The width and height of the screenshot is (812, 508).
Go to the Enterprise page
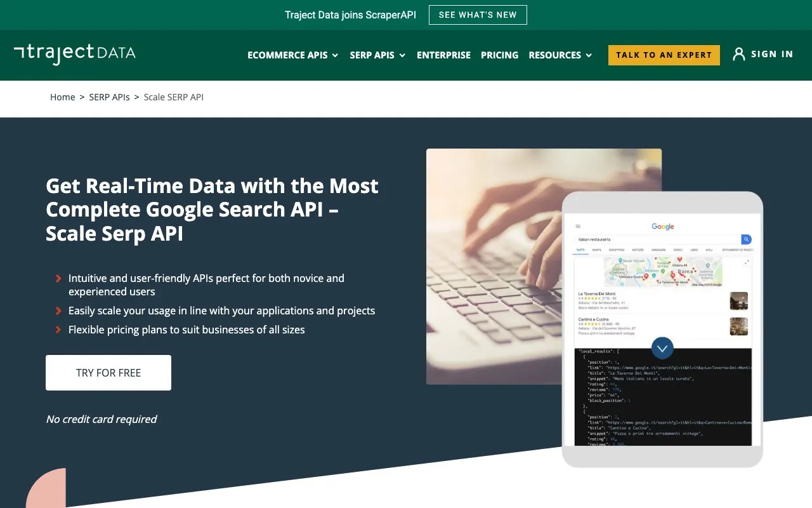(443, 55)
